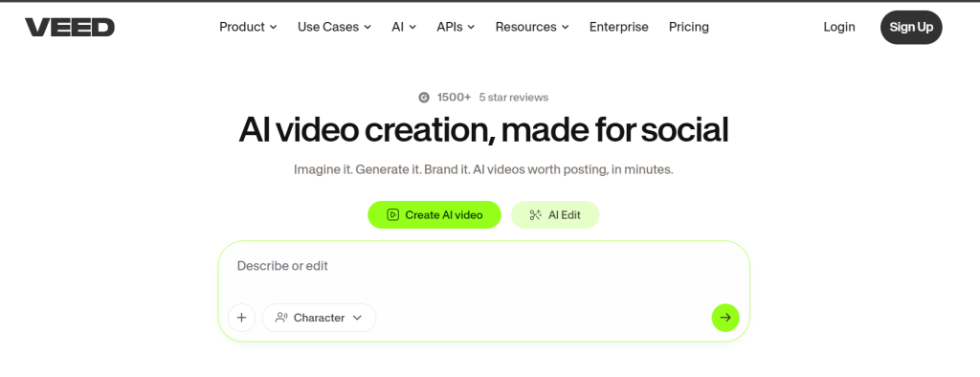Click the character voice icon

coord(281,318)
